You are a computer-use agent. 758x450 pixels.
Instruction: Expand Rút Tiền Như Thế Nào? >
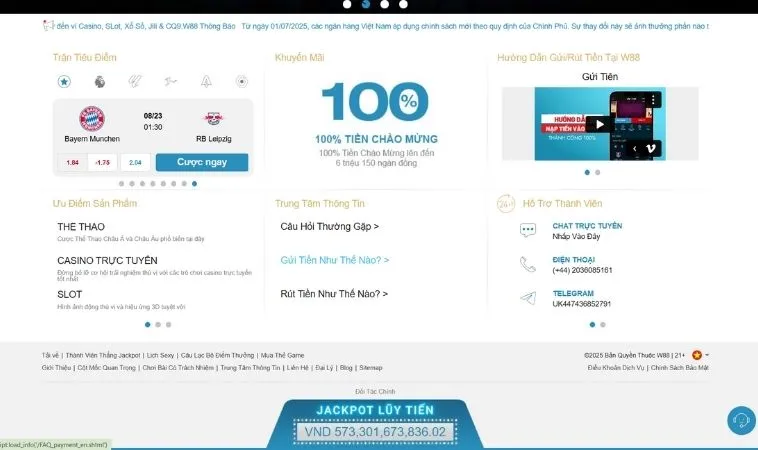pos(334,294)
